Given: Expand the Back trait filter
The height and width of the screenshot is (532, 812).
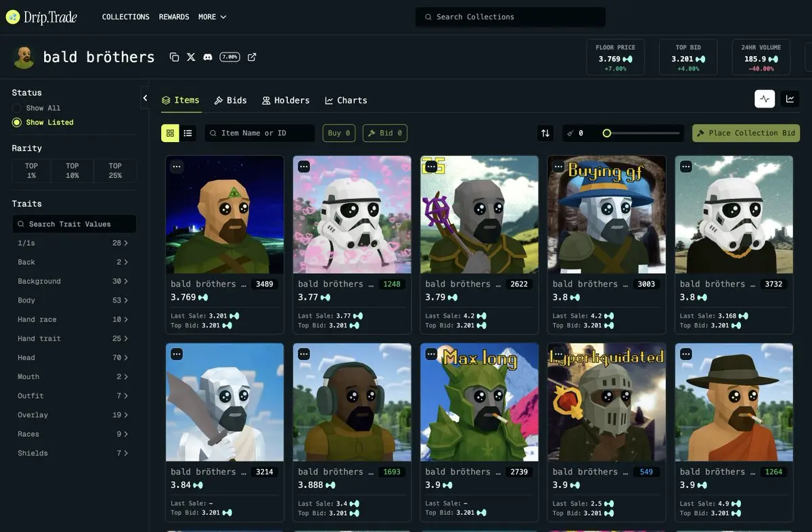Looking at the screenshot, I should [74, 262].
